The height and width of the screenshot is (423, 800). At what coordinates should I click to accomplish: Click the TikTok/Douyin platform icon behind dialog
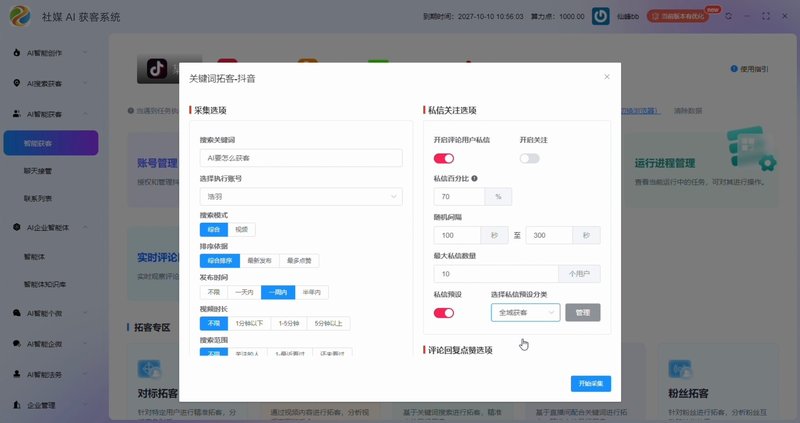(x=157, y=68)
